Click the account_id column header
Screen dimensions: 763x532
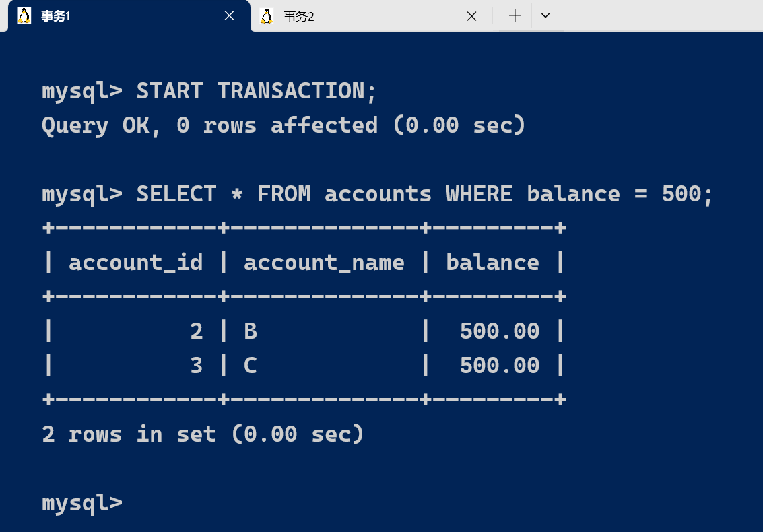pyautogui.click(x=135, y=263)
